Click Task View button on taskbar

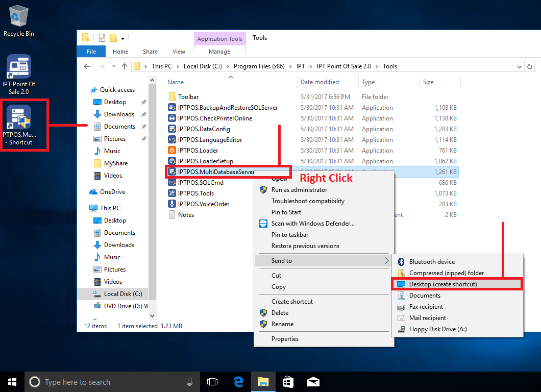[212, 382]
